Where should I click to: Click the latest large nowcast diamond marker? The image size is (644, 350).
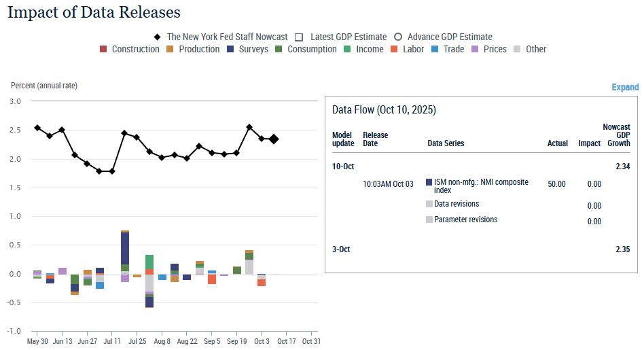274,139
